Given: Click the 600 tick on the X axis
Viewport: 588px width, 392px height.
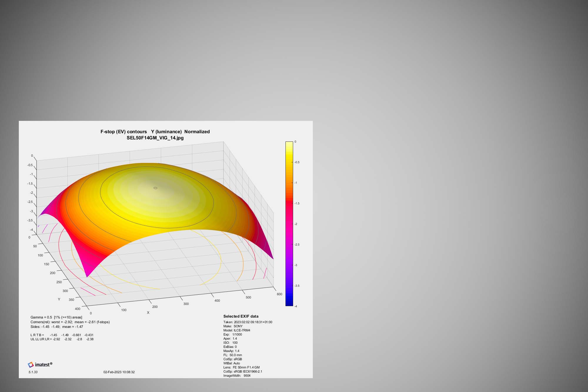Looking at the screenshot, I should pyautogui.click(x=279, y=294).
